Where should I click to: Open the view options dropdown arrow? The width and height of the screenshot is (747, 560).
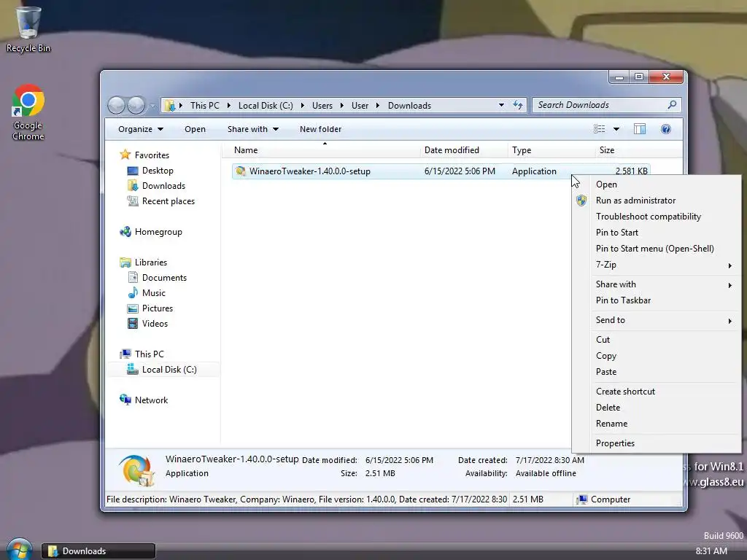click(x=616, y=129)
